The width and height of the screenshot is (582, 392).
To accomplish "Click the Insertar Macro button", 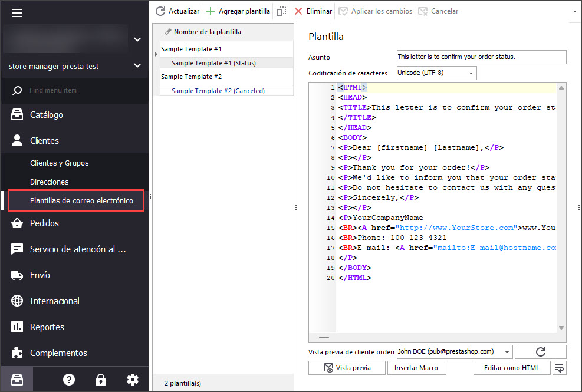I will click(416, 368).
